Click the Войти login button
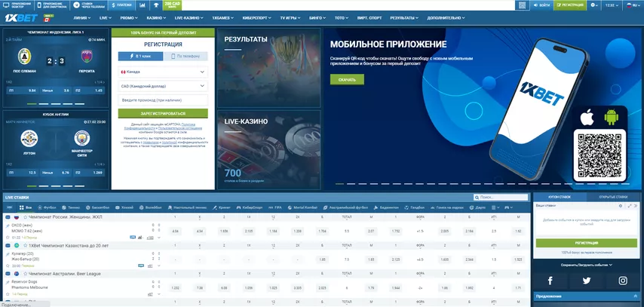The height and width of the screenshot is (307, 644). [x=541, y=5]
